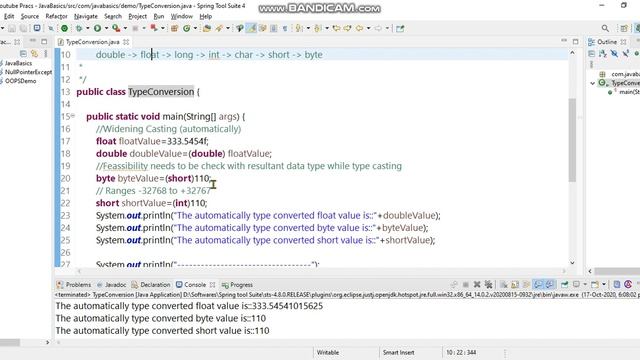640x360 pixels.
Task: Click the Open Perspective icon
Action: [x=624, y=28]
